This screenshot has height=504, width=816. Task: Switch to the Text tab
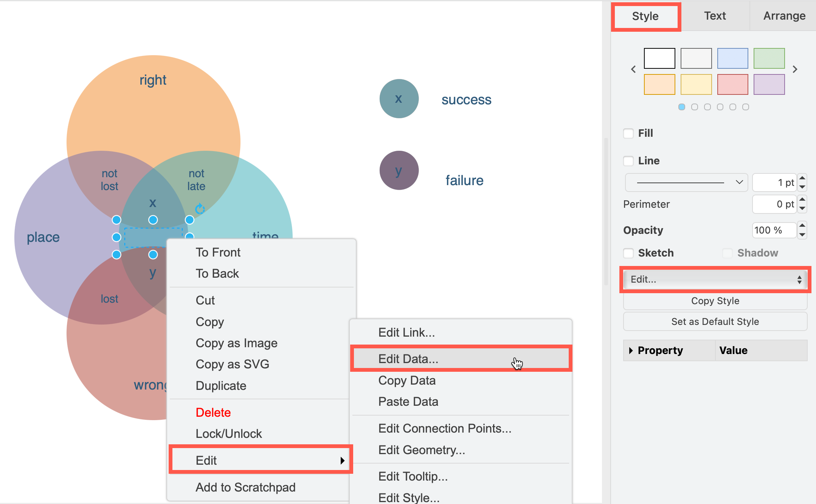tap(715, 16)
